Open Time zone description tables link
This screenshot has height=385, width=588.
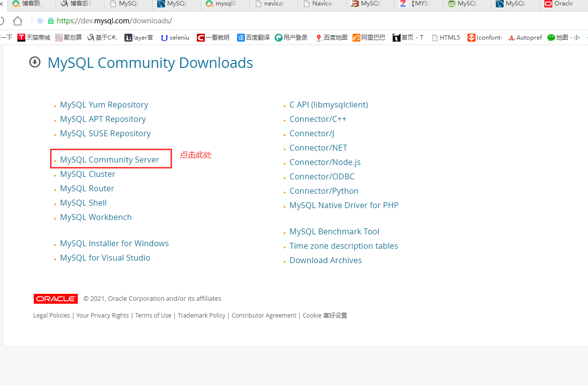click(344, 246)
